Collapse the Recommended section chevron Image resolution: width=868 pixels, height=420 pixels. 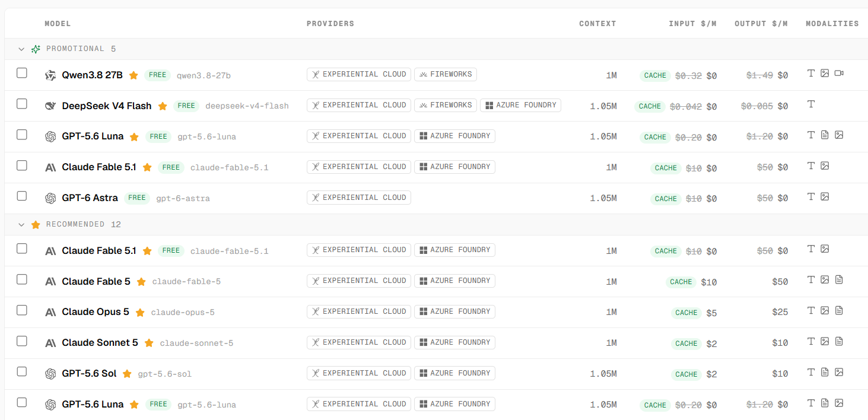pos(22,225)
